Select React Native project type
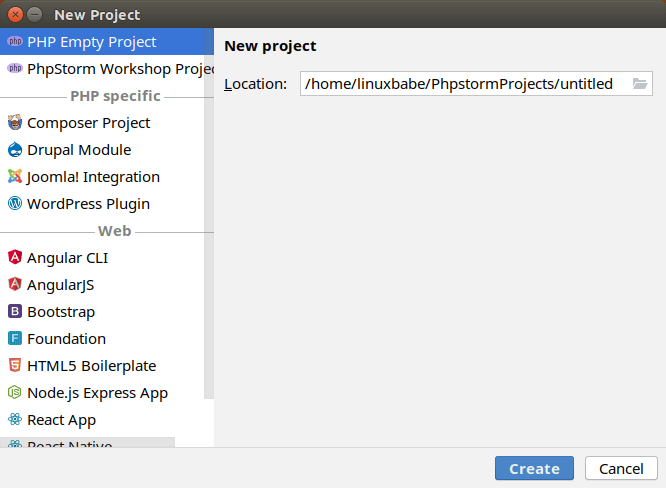The height and width of the screenshot is (488, 666). tap(70, 443)
